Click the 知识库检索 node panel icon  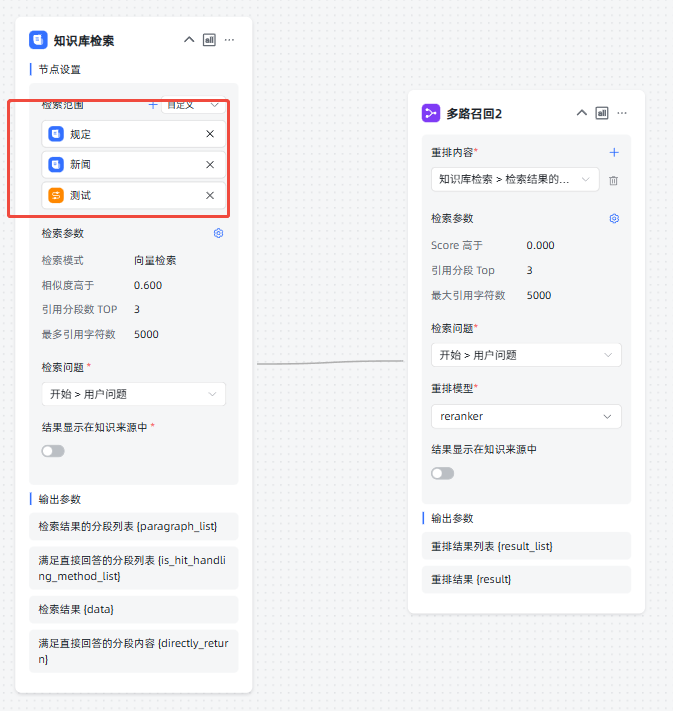point(209,40)
